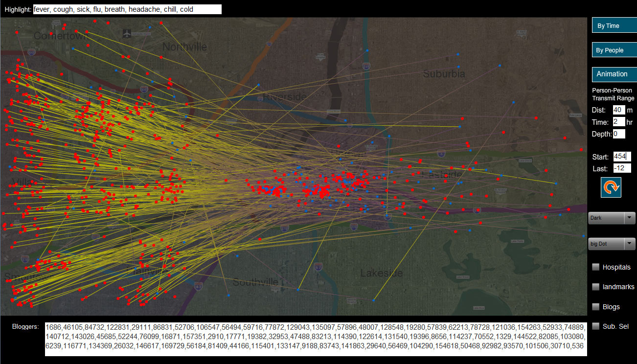Click the Highlight keywords text field
The width and height of the screenshot is (637, 364).
click(127, 9)
